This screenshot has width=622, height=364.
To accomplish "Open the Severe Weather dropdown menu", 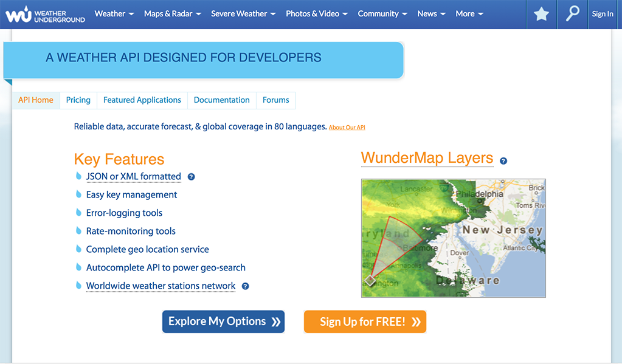I will tap(243, 14).
